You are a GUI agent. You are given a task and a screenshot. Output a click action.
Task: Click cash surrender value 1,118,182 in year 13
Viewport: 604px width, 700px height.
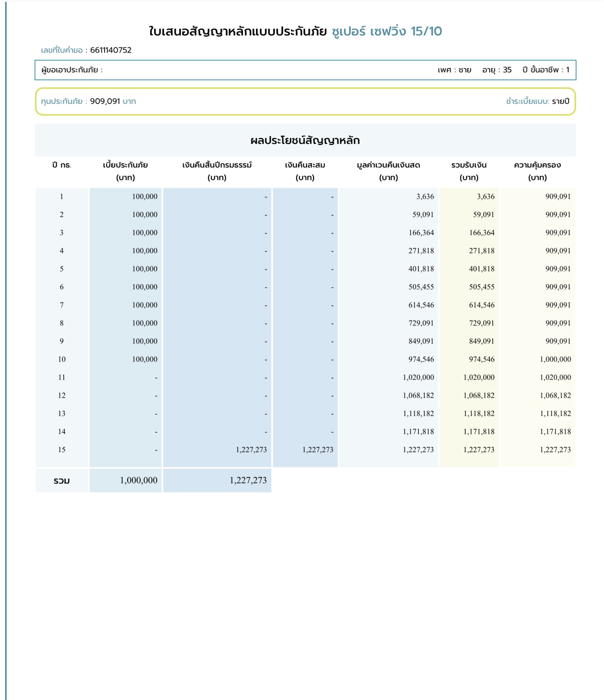(418, 413)
